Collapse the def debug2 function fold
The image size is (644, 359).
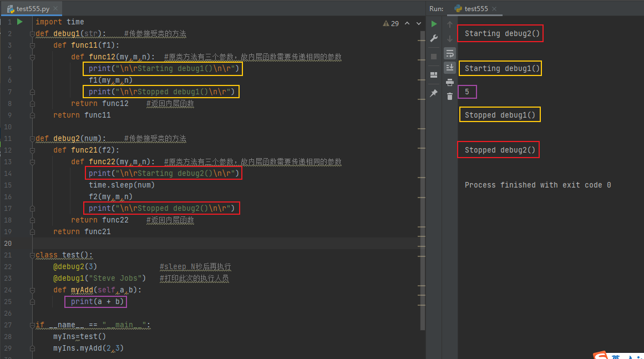(x=32, y=139)
